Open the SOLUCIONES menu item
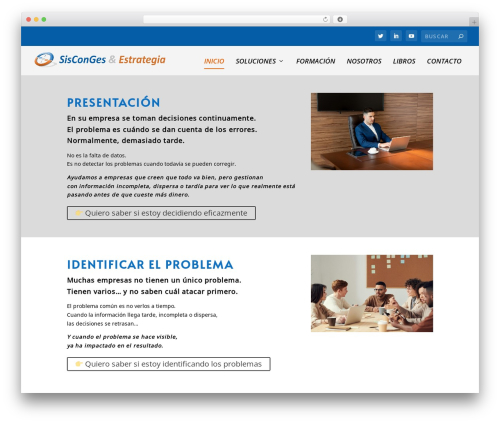Viewport: 500px width, 423px height. [x=256, y=61]
